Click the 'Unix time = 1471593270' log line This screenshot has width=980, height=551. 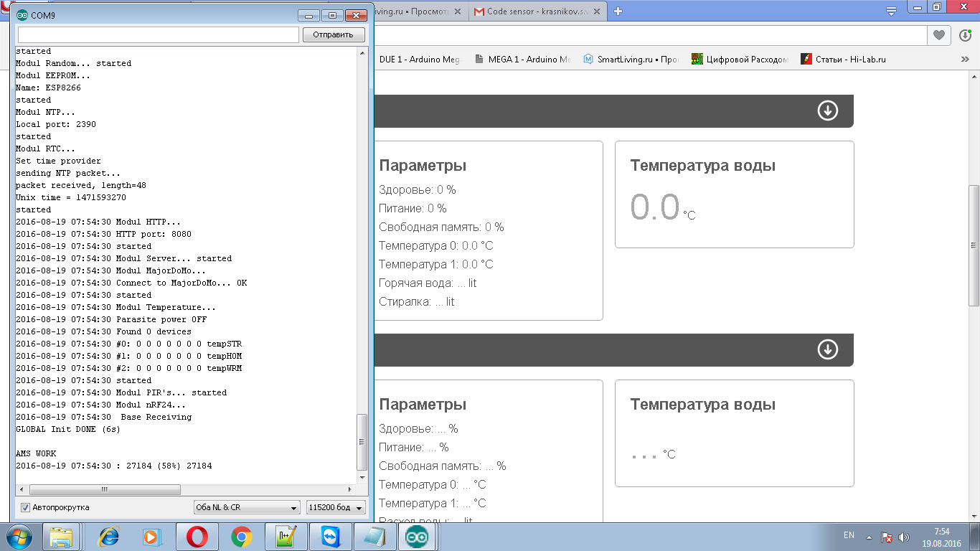coord(71,197)
